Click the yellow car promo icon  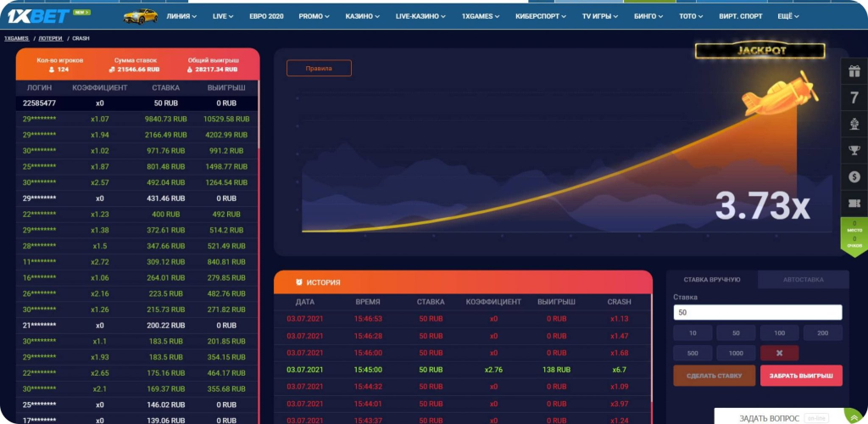(140, 16)
